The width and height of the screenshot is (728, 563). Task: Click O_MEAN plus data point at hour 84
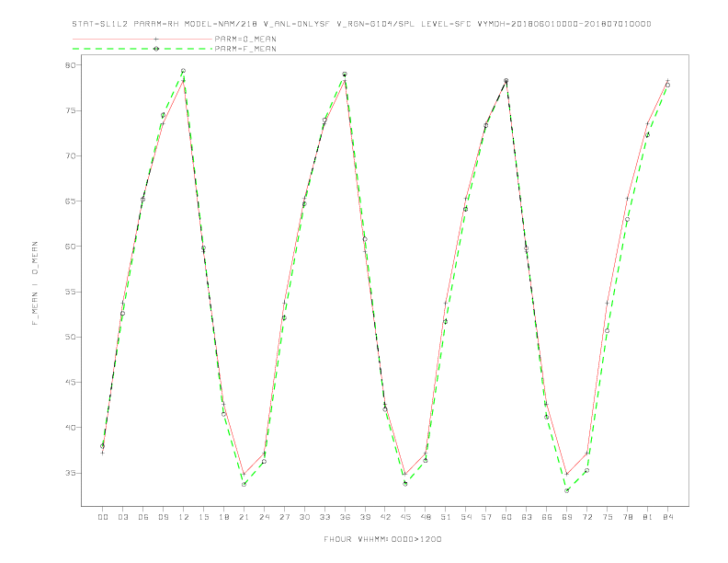(x=668, y=81)
